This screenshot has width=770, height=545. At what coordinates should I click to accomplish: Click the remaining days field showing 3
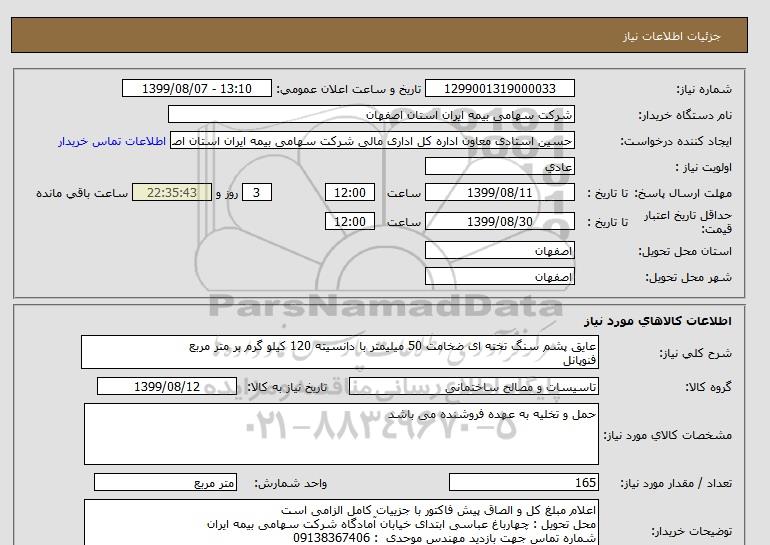256,192
